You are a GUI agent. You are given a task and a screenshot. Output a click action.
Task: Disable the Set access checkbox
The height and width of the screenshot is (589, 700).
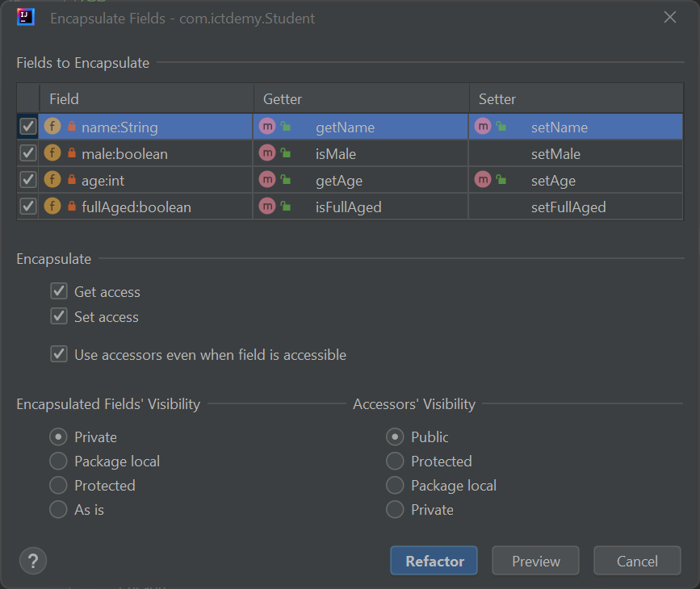tap(58, 317)
